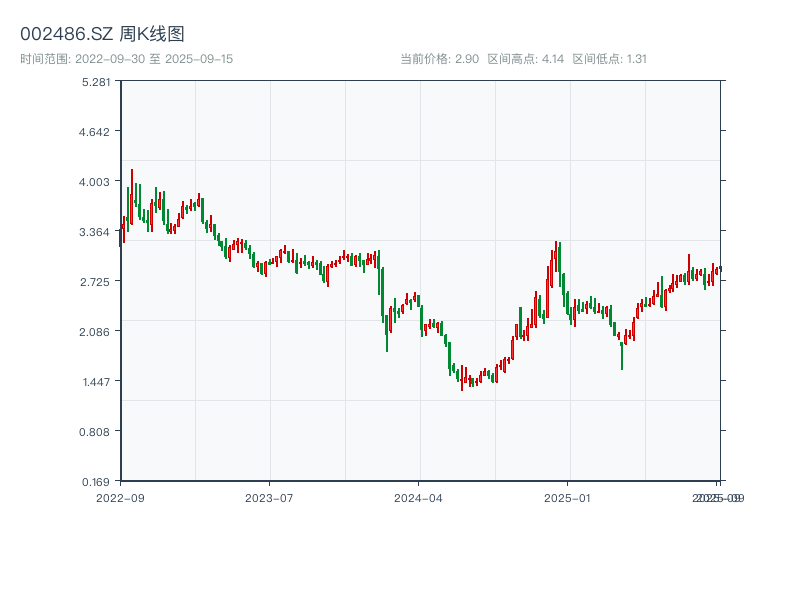Viewport: 800px width, 600px height.
Task: Click the 区间低点 1.31 label
Action: [x=610, y=59]
